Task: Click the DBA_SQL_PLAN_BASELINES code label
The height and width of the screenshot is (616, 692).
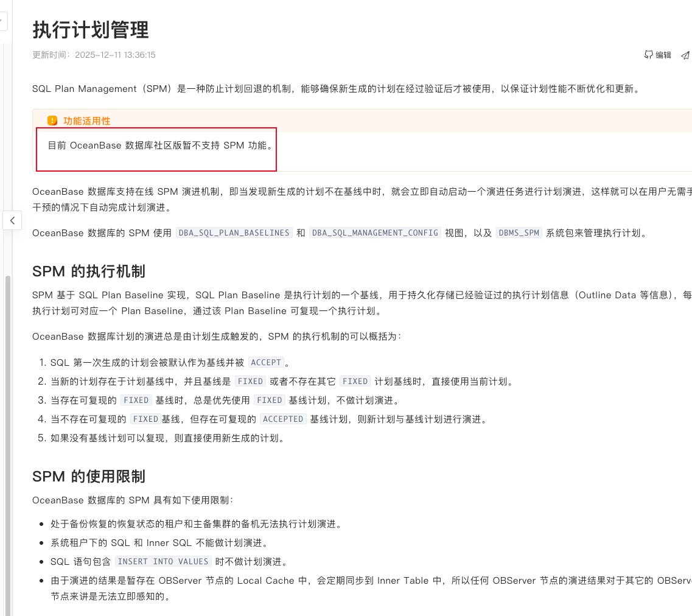Action: click(x=233, y=233)
